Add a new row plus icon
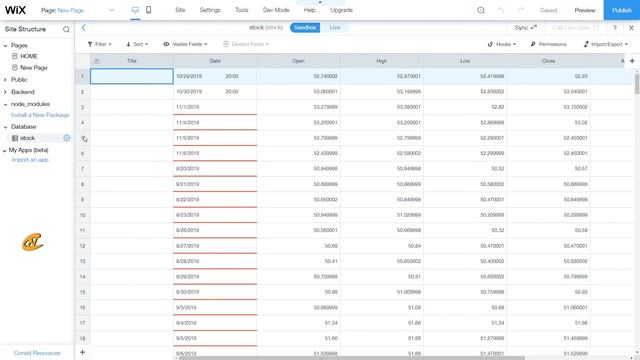The height and width of the screenshot is (360, 640). pyautogui.click(x=82, y=352)
